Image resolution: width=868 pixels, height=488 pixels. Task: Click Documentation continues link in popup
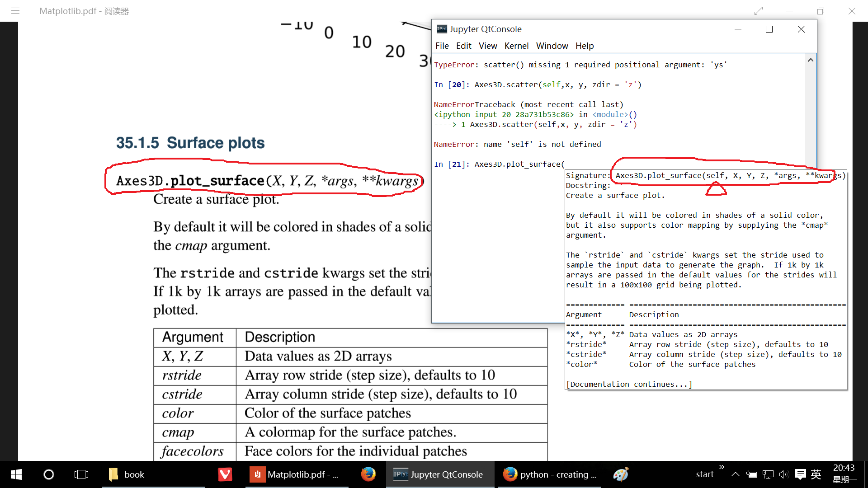(x=628, y=384)
